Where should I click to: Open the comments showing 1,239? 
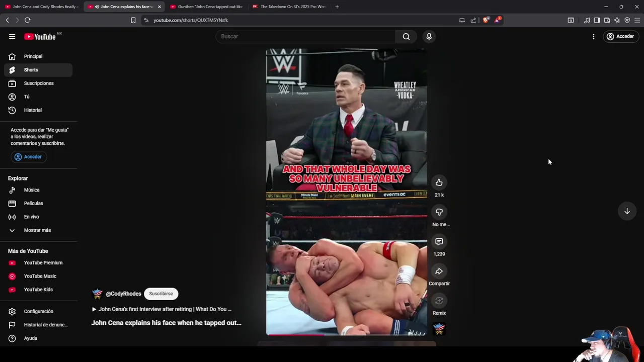pyautogui.click(x=439, y=242)
